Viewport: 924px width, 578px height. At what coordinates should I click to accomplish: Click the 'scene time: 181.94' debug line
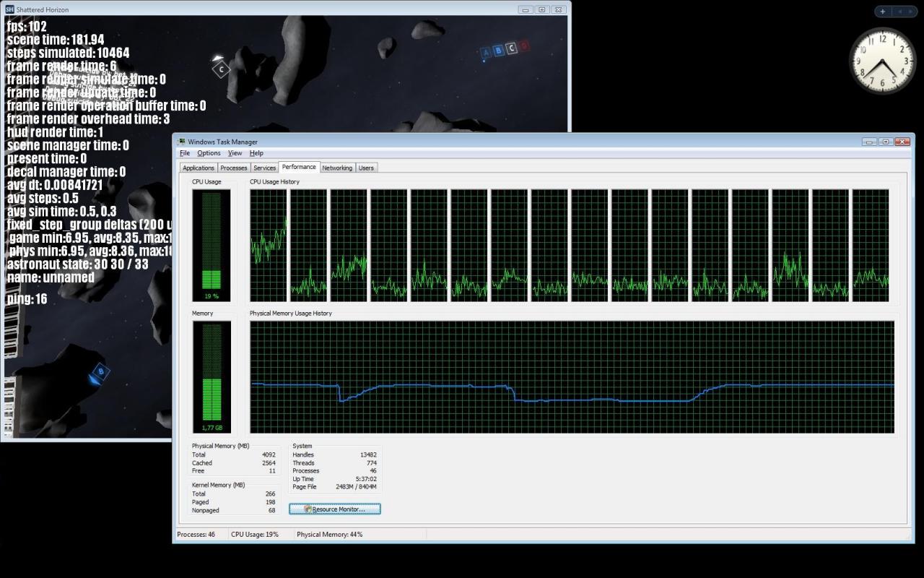point(56,40)
